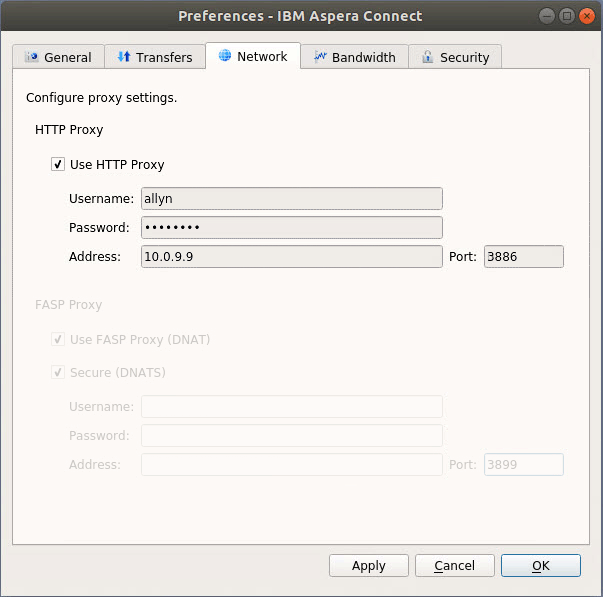
Task: Toggle the Secure (DNATS) checkbox
Action: [x=58, y=373]
